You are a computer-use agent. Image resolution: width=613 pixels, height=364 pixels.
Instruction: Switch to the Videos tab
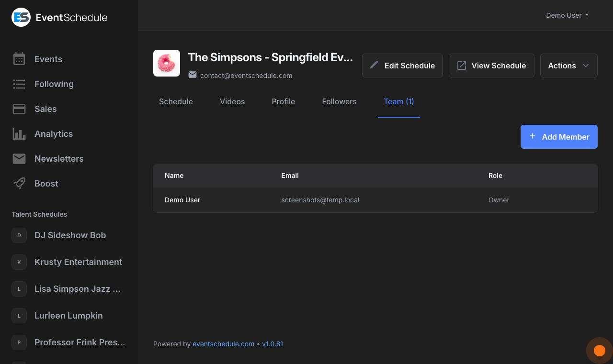232,101
